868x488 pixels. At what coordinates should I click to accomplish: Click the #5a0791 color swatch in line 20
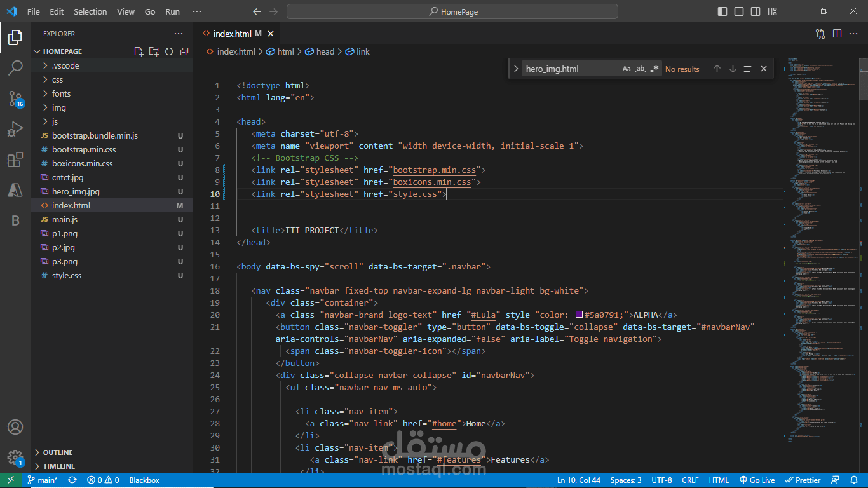click(579, 315)
